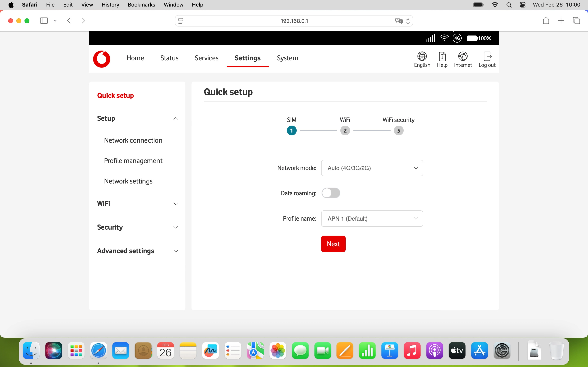The width and height of the screenshot is (588, 367).
Task: Open the History menu in the menu bar
Action: [110, 5]
